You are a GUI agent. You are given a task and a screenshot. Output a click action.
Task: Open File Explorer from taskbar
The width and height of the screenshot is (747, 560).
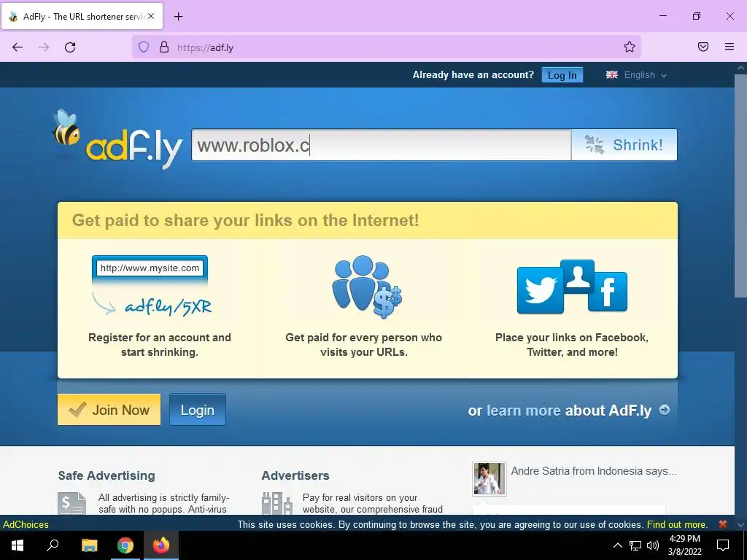point(89,545)
